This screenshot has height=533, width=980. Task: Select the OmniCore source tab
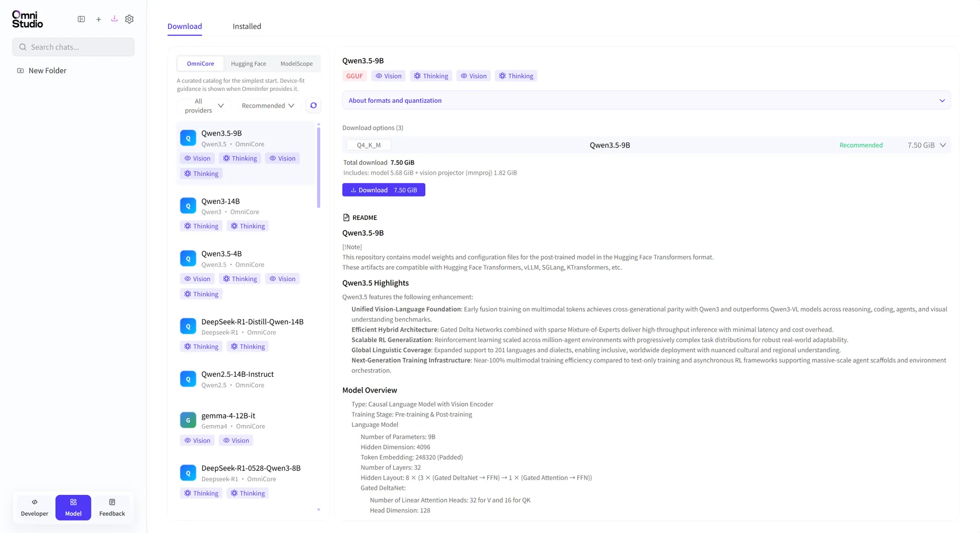pyautogui.click(x=200, y=64)
